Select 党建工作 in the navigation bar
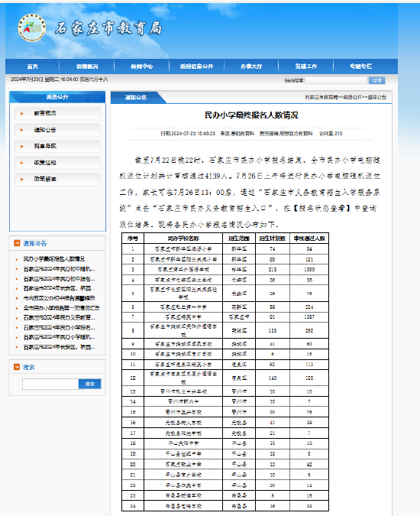 (x=306, y=67)
